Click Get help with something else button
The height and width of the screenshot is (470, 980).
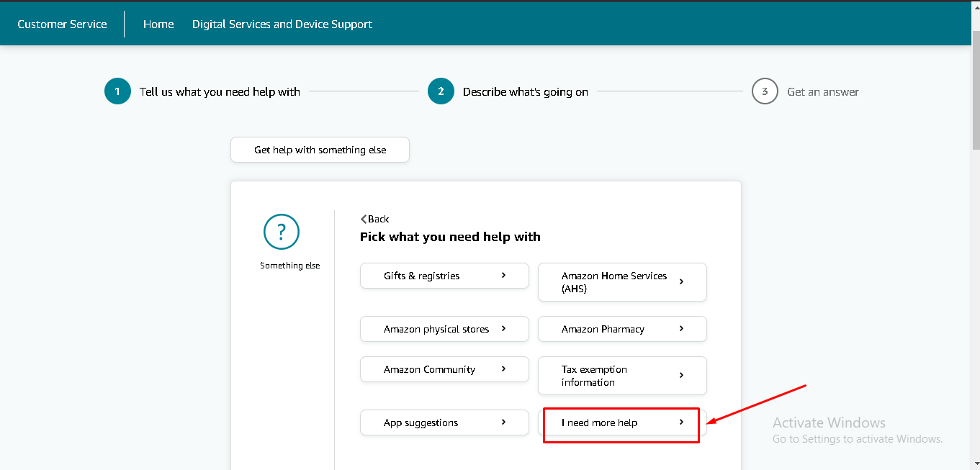coord(320,150)
